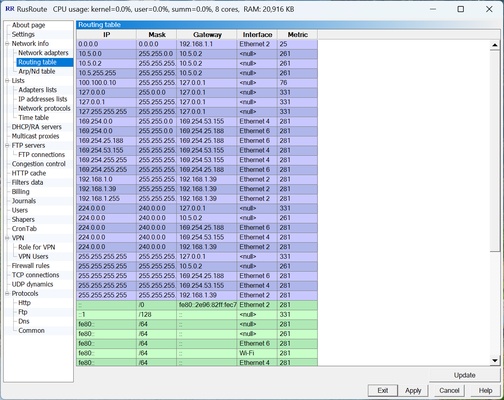Open the About page item
The image size is (504, 400).
pos(28,25)
